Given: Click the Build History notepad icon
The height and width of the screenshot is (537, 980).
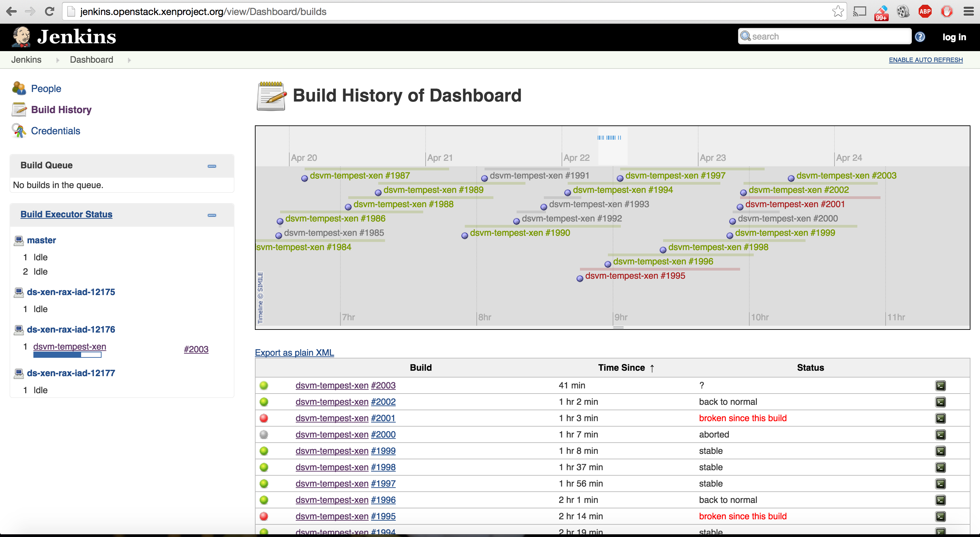Looking at the screenshot, I should click(19, 109).
